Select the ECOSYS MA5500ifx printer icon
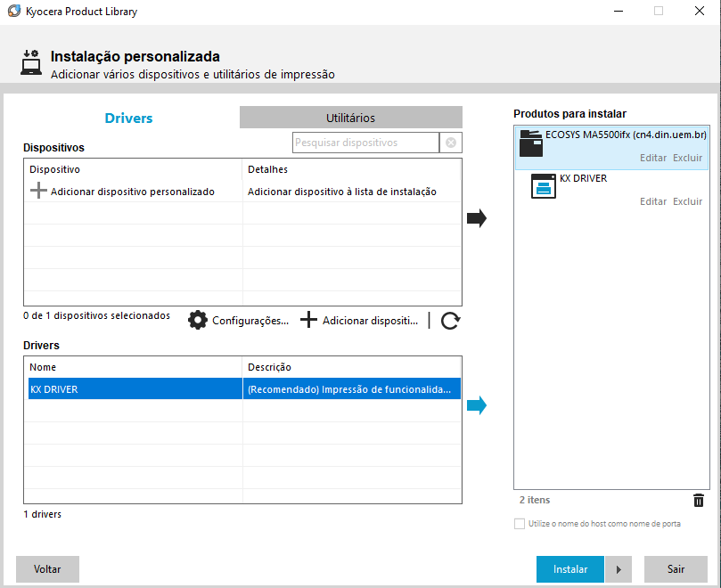Viewport: 721px width, 588px height. (x=530, y=143)
